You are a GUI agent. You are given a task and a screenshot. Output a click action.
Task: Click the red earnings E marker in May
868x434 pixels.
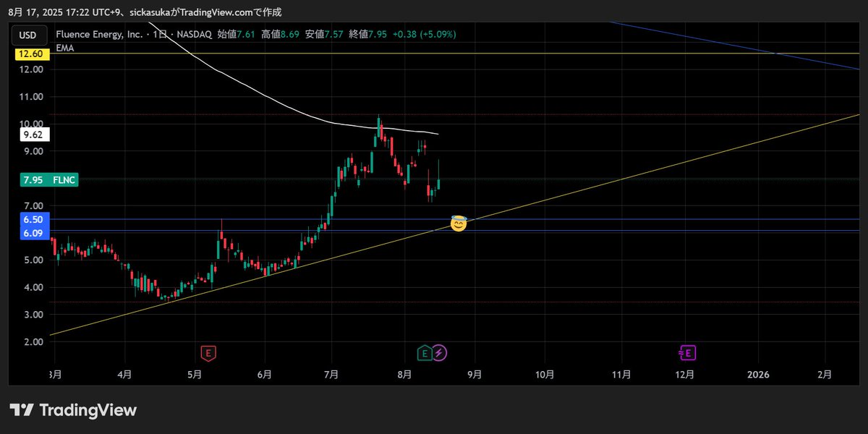click(208, 353)
